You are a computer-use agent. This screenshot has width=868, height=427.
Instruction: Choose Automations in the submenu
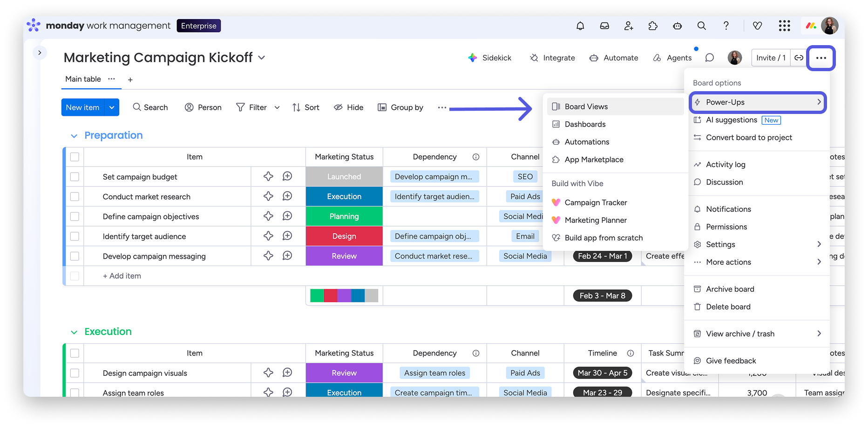pyautogui.click(x=616, y=142)
